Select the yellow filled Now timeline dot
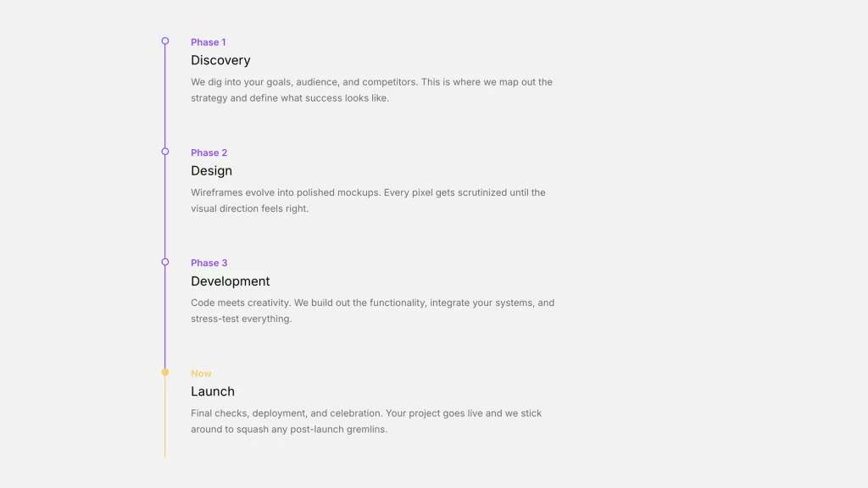 [x=165, y=372]
